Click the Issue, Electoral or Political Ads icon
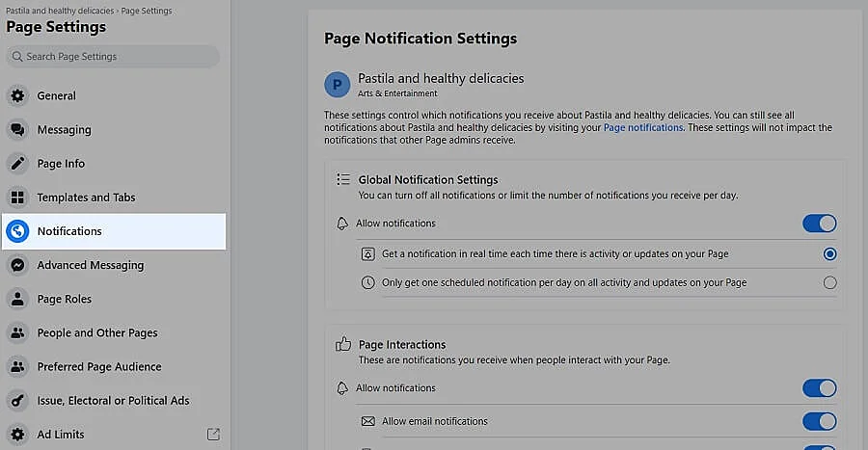 pyautogui.click(x=17, y=401)
